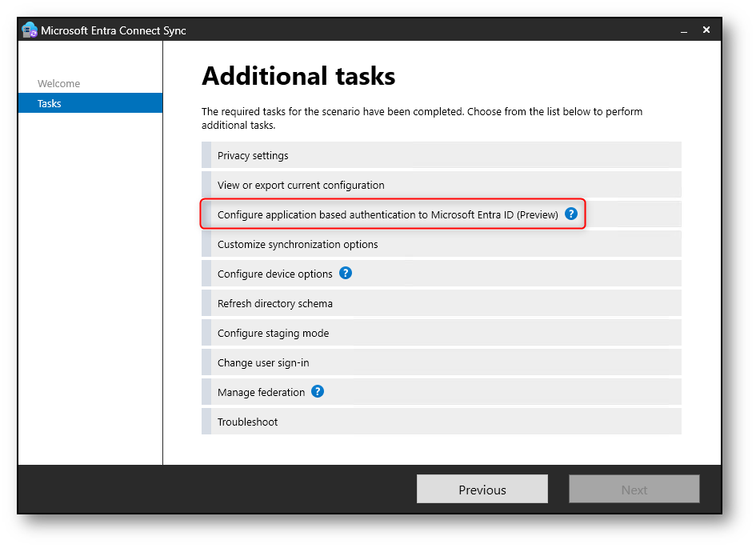The image size is (756, 548).
Task: Click the Microsoft Entra Connect Sync app icon
Action: coord(30,30)
